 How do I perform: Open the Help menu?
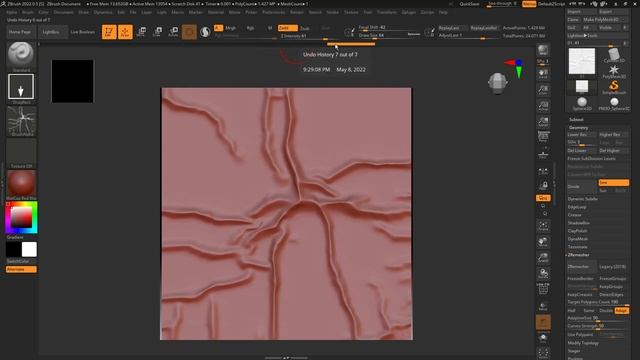click(x=443, y=12)
